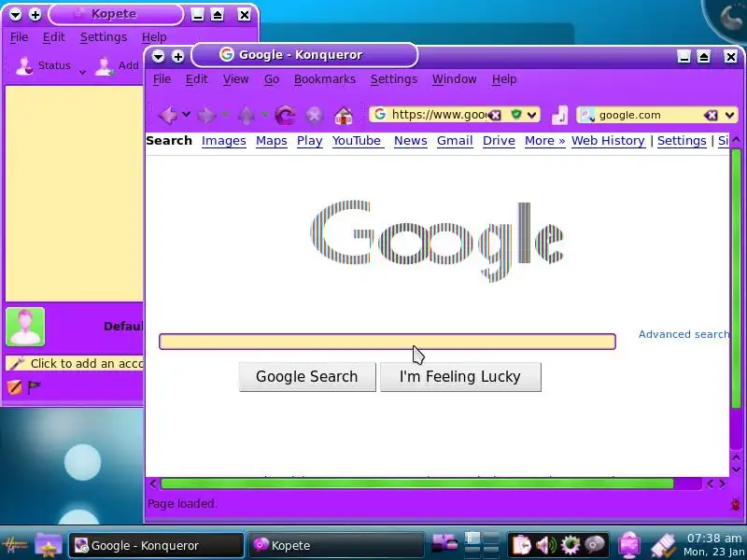
Task: Click the Web History link
Action: click(x=608, y=141)
